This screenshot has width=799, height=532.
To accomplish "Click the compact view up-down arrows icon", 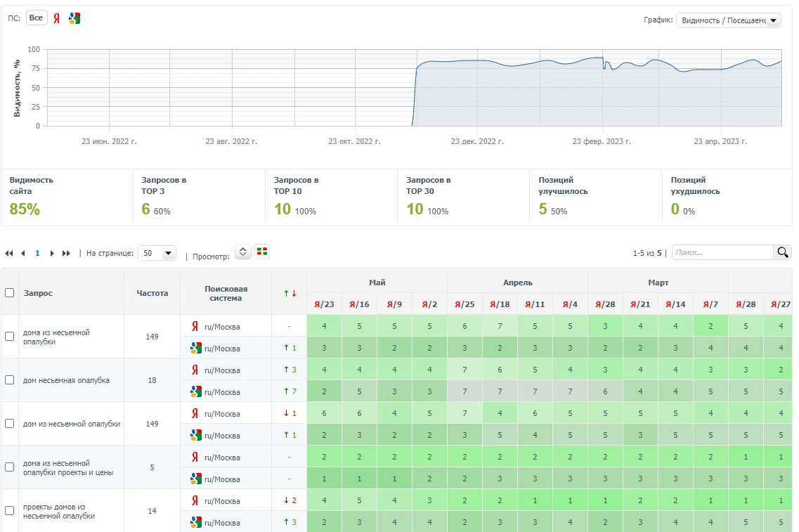I will tap(243, 252).
